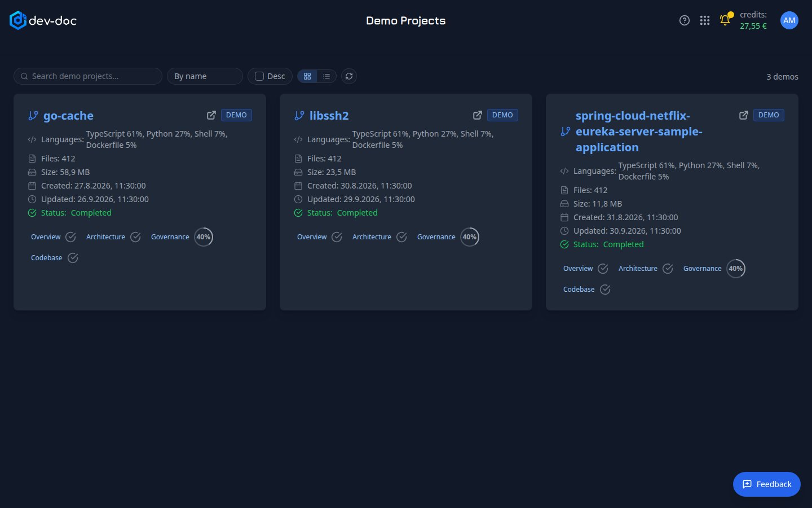Open the apps grid menu icon
The width and height of the screenshot is (812, 508).
click(x=705, y=20)
